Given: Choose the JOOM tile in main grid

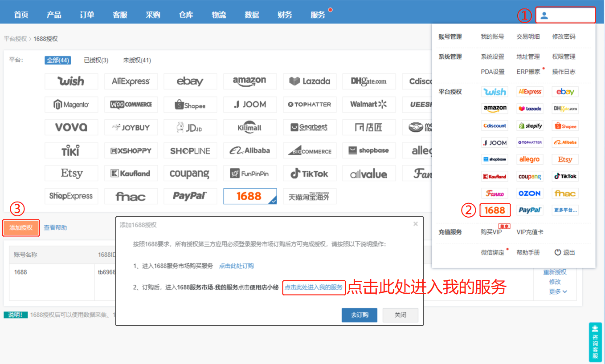Looking at the screenshot, I should [x=249, y=105].
